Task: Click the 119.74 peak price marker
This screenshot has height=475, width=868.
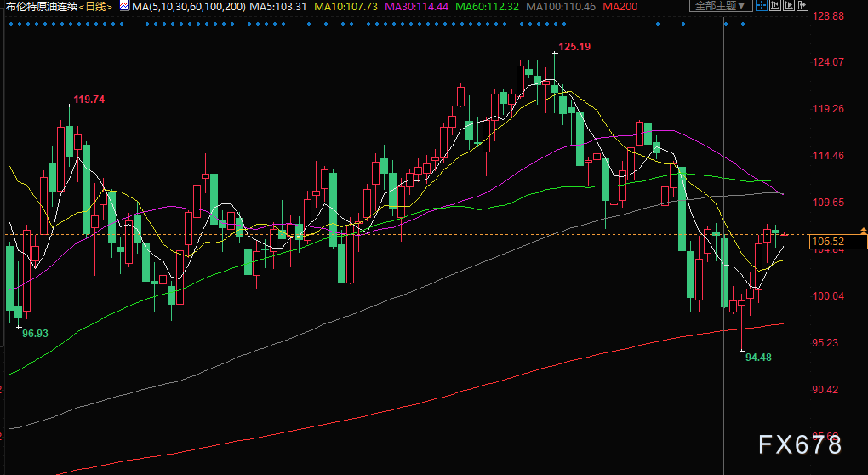Action: tap(89, 100)
